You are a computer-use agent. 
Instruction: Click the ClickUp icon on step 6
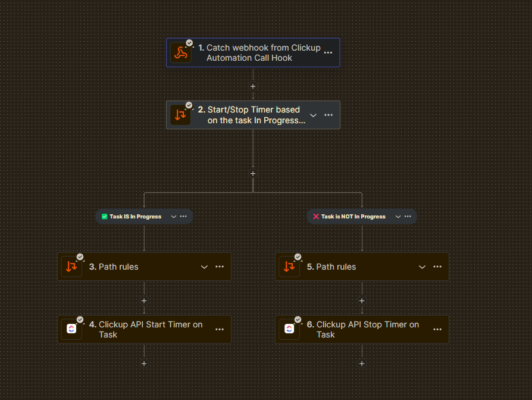pos(289,329)
